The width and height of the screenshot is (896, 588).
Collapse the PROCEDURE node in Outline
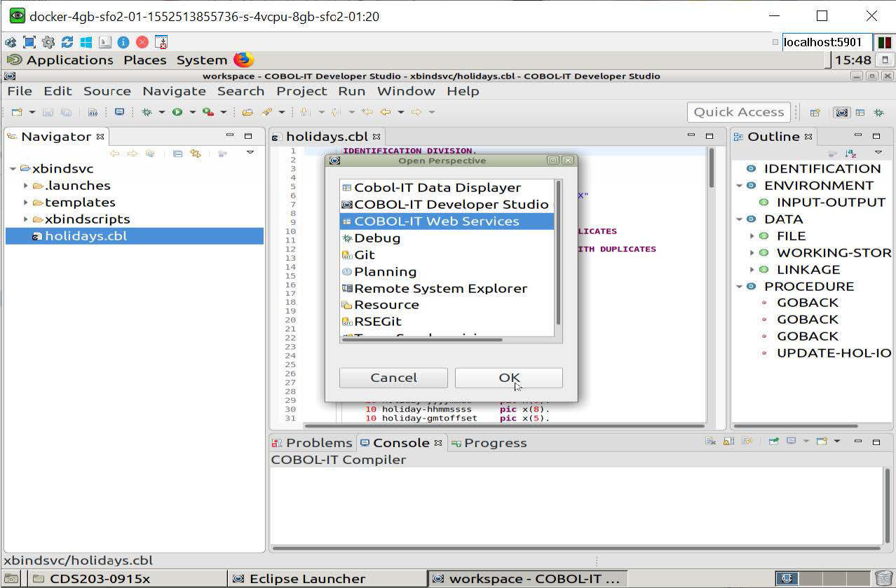tap(740, 287)
